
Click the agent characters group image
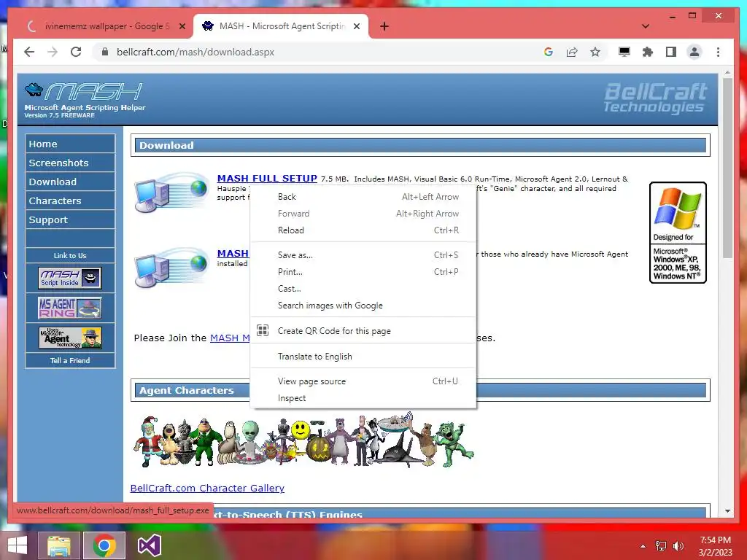coord(303,440)
